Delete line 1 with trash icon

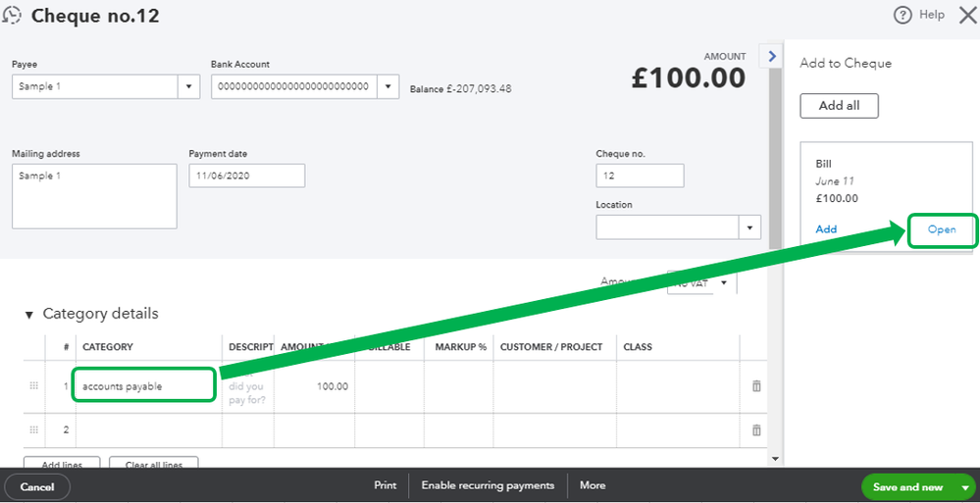[x=756, y=386]
